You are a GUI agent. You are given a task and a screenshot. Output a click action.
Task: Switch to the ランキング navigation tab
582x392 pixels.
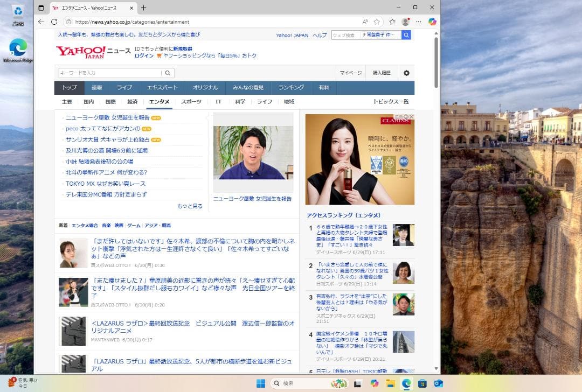(291, 88)
